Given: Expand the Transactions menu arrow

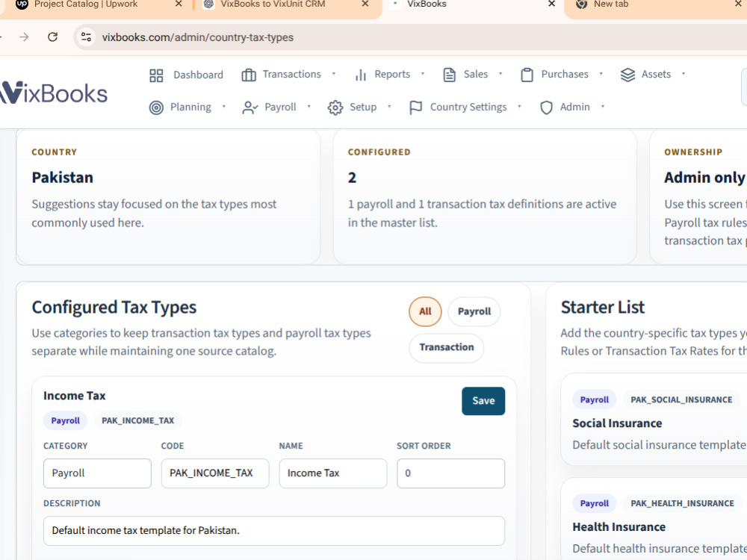Looking at the screenshot, I should click(334, 74).
